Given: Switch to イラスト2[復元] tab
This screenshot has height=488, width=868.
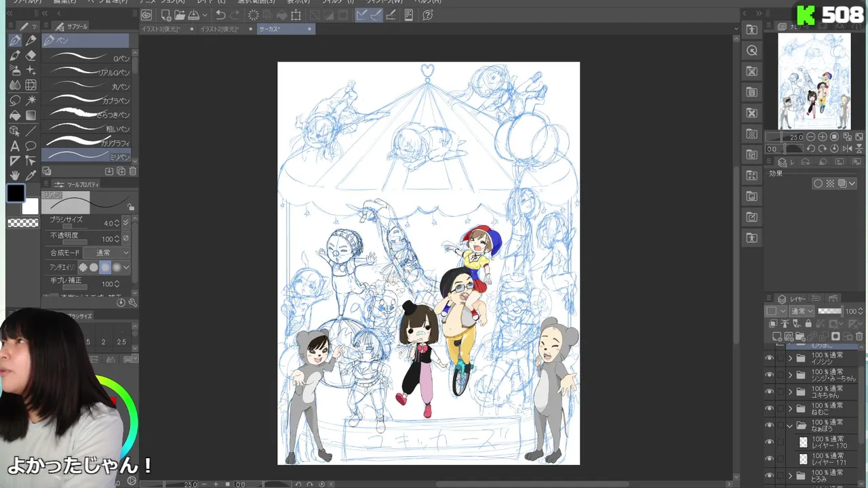Looking at the screenshot, I should click(228, 29).
